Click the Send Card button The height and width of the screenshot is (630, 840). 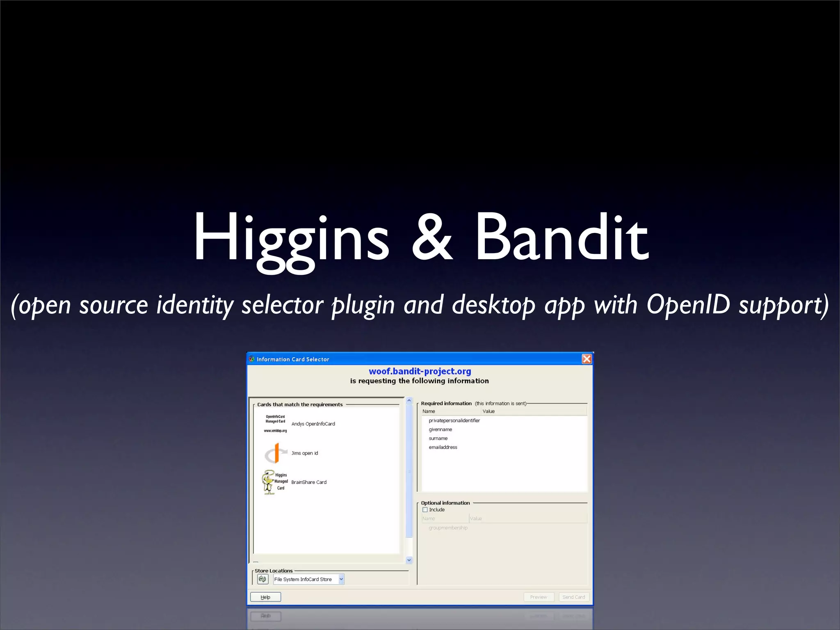point(573,597)
